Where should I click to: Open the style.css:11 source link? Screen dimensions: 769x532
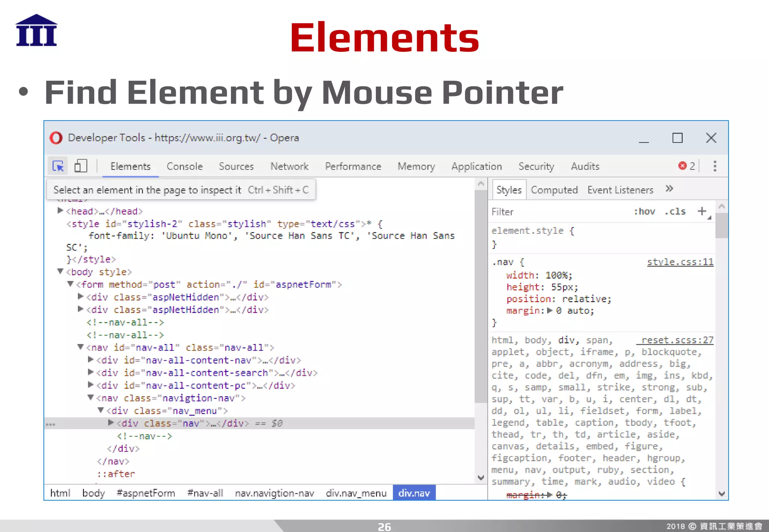coord(680,262)
